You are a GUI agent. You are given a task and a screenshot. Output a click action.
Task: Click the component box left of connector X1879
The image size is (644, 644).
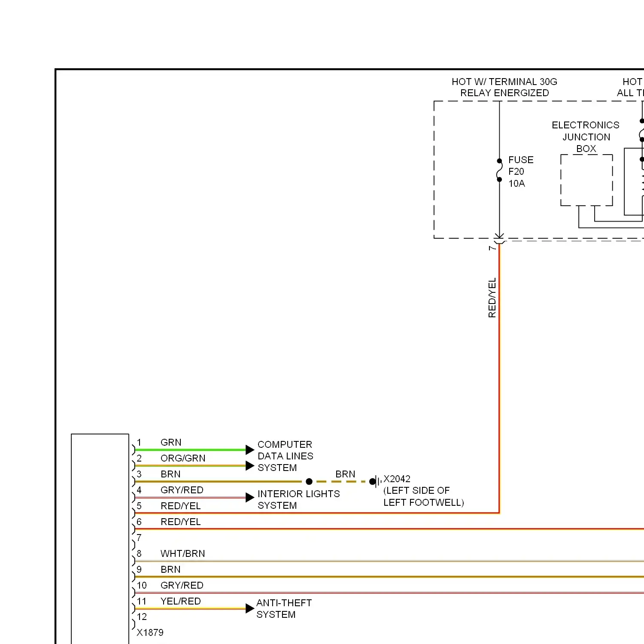click(x=100, y=539)
